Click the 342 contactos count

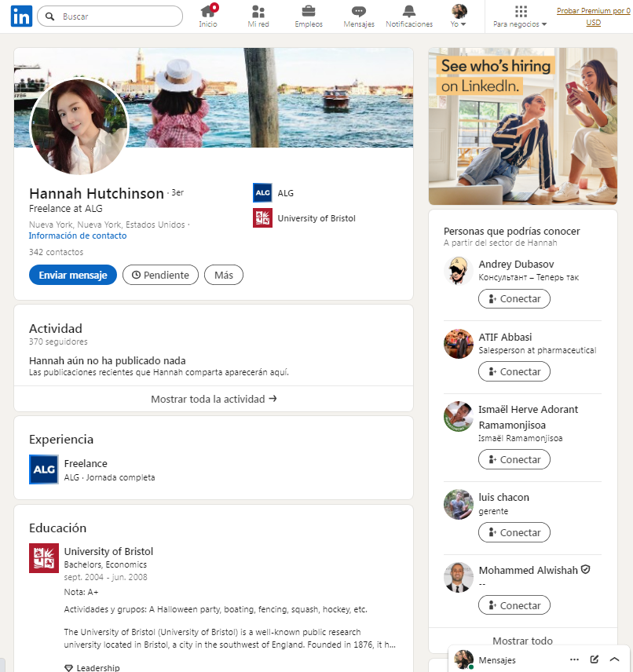[x=57, y=252]
